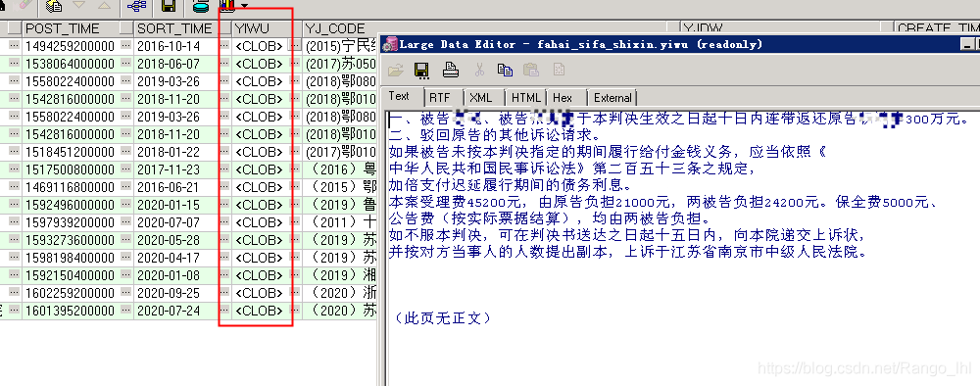Click the YJ_CODE column header
Image resolution: width=980 pixels, height=386 pixels.
coord(491,28)
